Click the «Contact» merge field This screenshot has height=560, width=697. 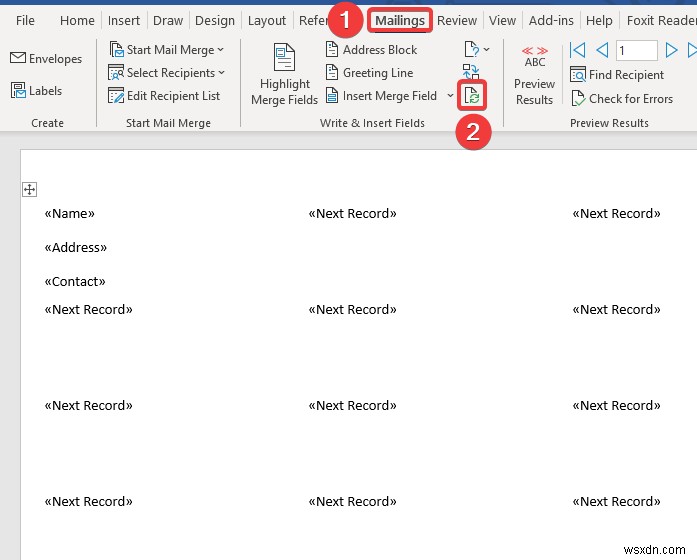[75, 281]
